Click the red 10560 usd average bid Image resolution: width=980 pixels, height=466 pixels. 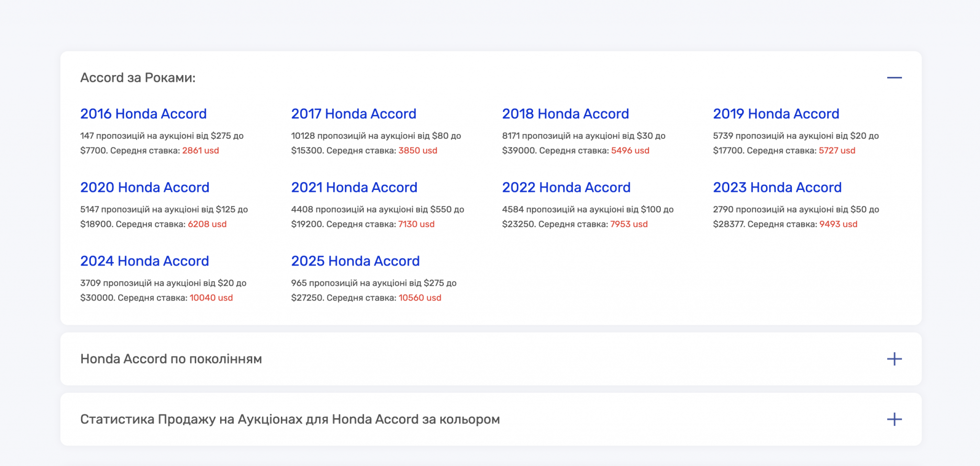click(420, 298)
